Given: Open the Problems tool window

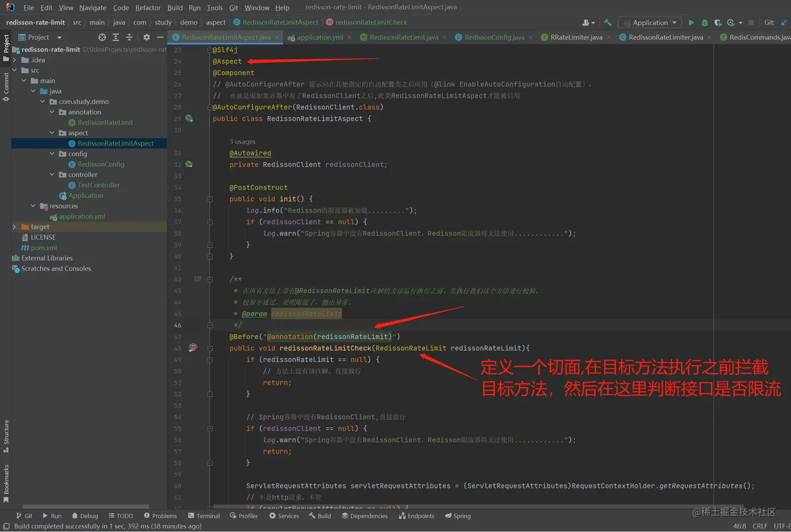Looking at the screenshot, I should (160, 516).
